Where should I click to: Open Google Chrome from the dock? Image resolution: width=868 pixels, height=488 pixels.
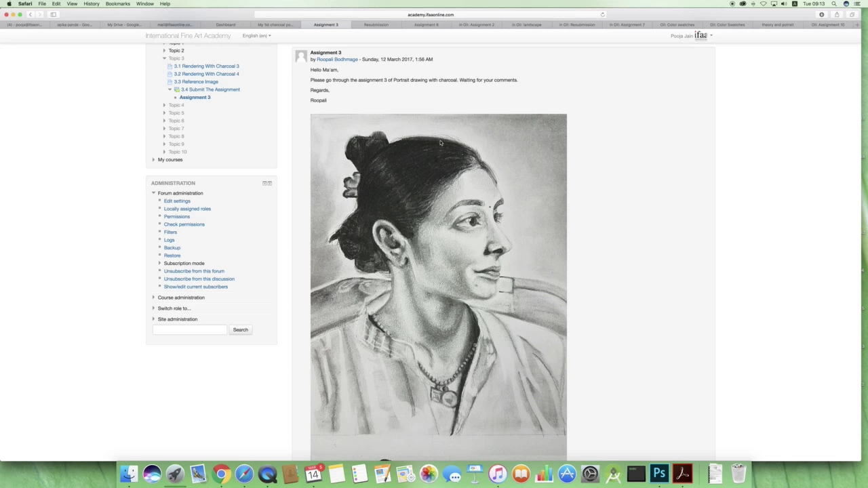pyautogui.click(x=221, y=474)
